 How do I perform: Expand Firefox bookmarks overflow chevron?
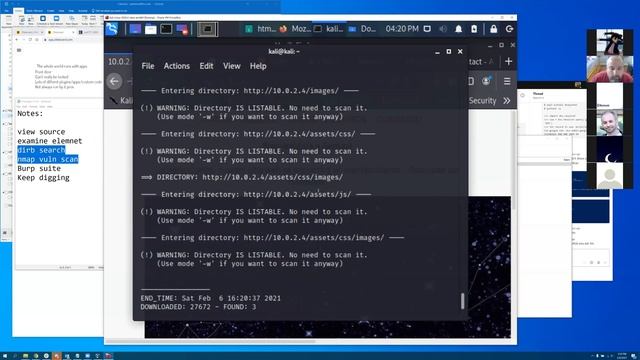click(x=507, y=101)
